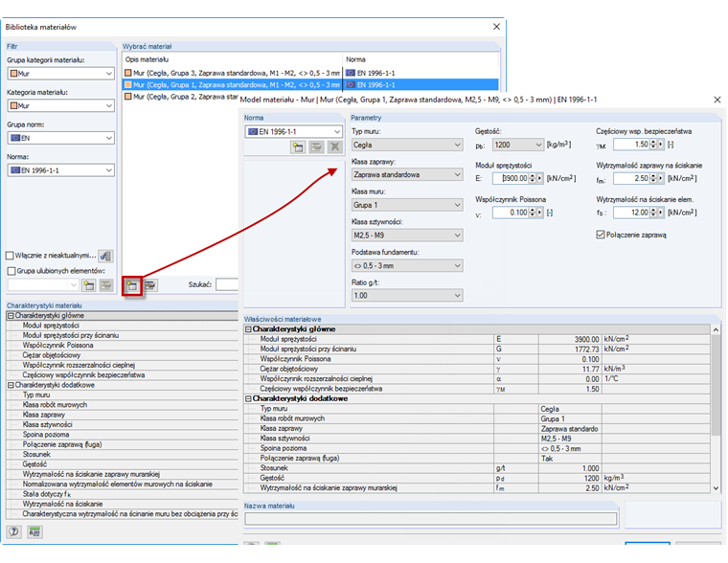Viewport: 728px width, 563px height.
Task: Click the create new material icon in library
Action: point(132,285)
